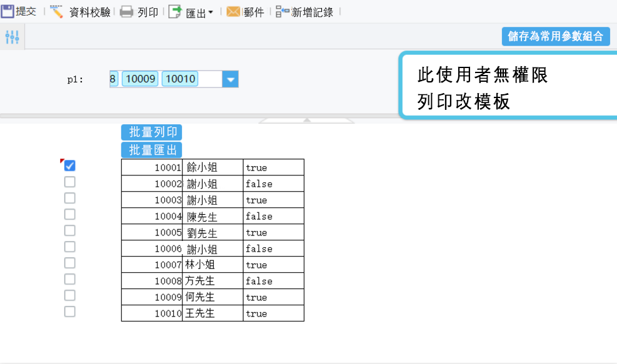Click the 批量匯出 button
Image resolution: width=617 pixels, height=364 pixels.
coord(151,150)
